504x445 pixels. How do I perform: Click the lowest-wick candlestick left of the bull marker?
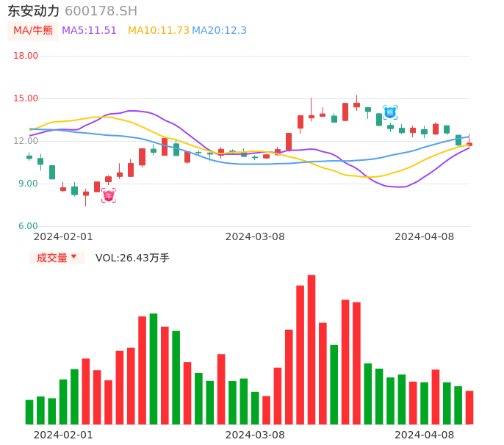[86, 198]
